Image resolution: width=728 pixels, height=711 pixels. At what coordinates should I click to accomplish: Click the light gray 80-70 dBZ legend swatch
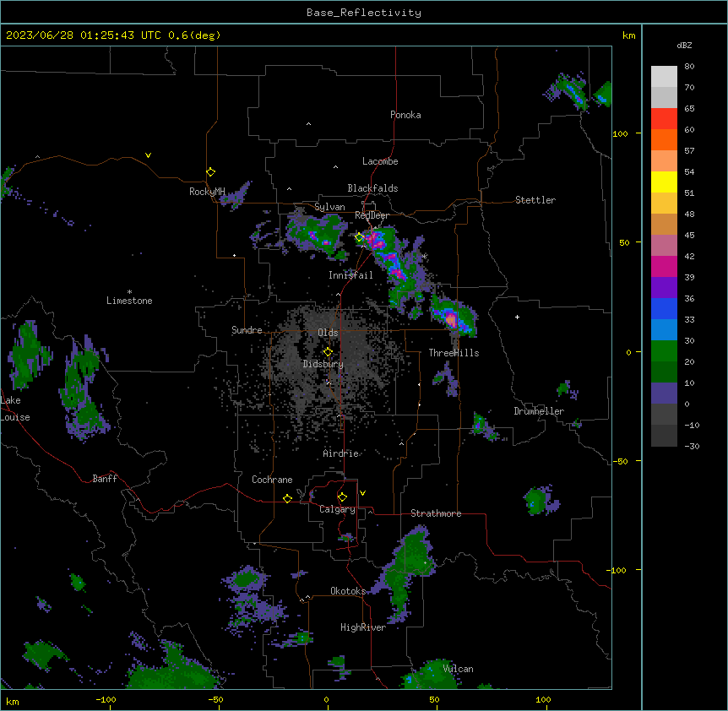(x=664, y=77)
